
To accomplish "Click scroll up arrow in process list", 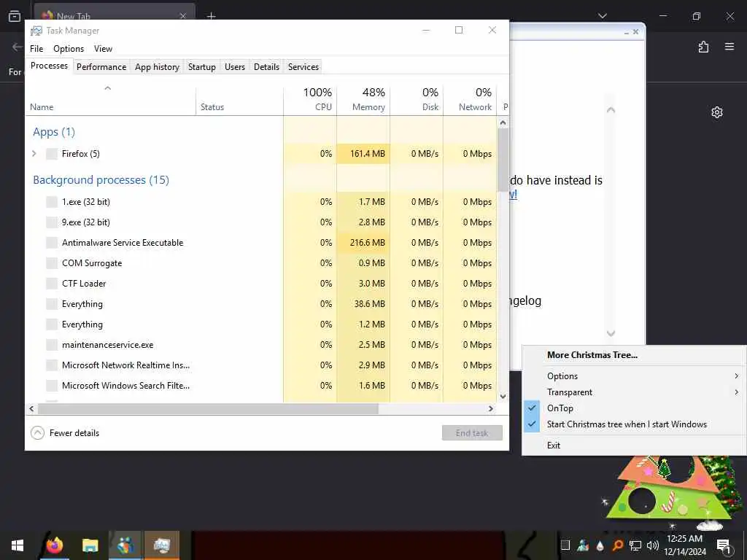I will tap(503, 122).
